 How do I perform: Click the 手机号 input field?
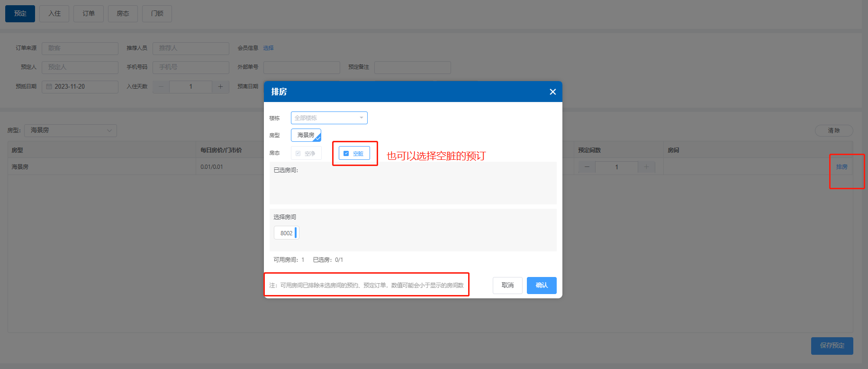(x=190, y=67)
